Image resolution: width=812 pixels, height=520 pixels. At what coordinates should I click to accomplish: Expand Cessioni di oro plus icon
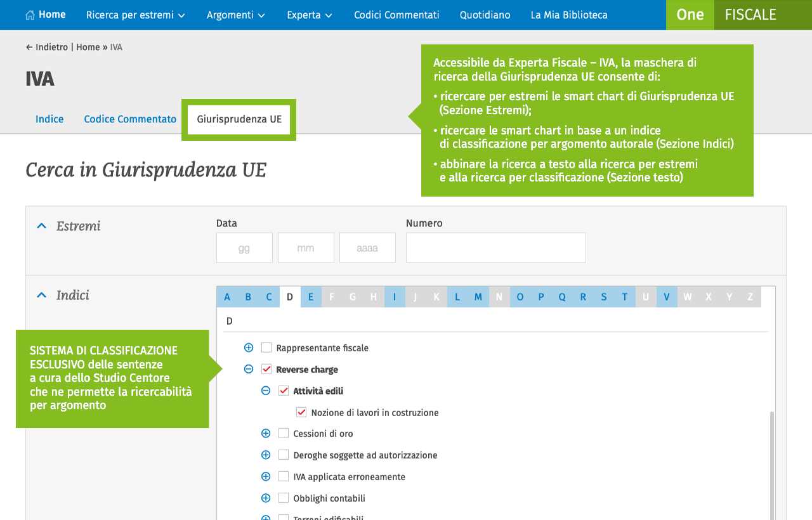click(x=266, y=434)
